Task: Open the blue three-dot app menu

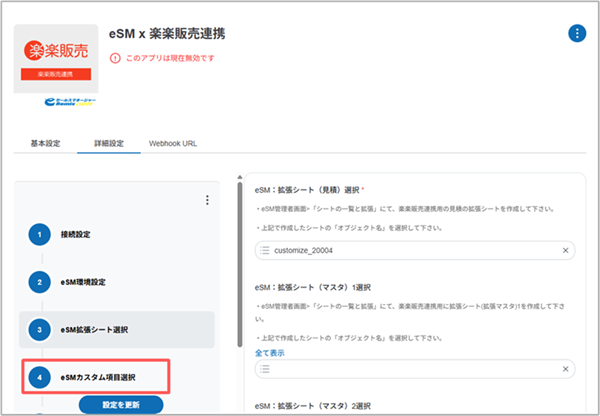Action: pyautogui.click(x=576, y=33)
